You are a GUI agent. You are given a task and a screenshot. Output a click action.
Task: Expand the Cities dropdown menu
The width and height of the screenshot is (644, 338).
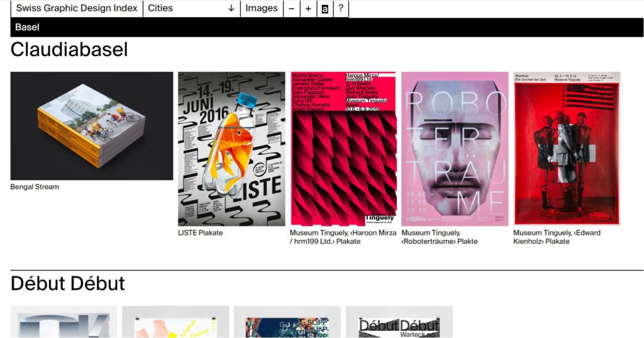[191, 8]
